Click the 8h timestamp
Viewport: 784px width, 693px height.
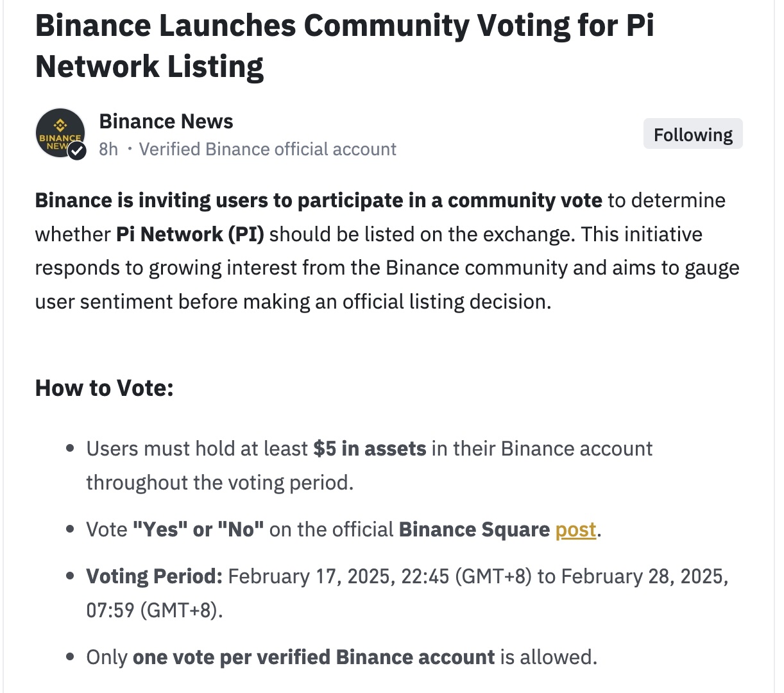click(x=108, y=150)
